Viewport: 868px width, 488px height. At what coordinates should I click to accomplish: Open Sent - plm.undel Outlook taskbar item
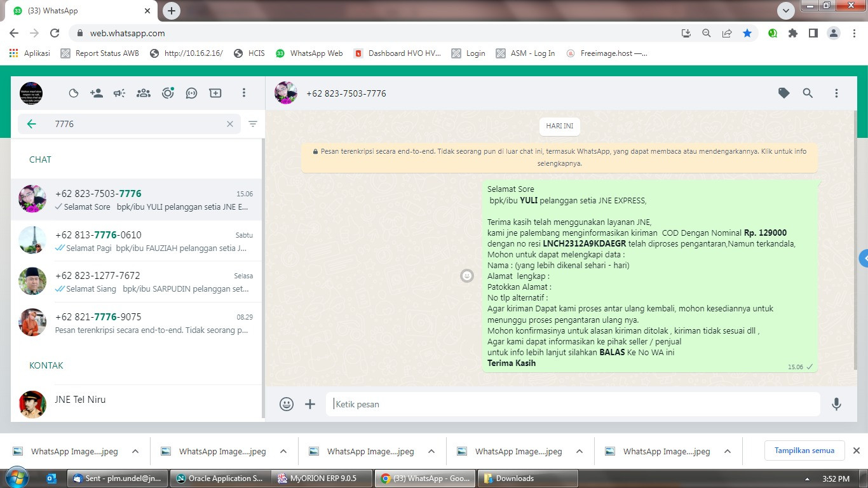[x=119, y=478]
